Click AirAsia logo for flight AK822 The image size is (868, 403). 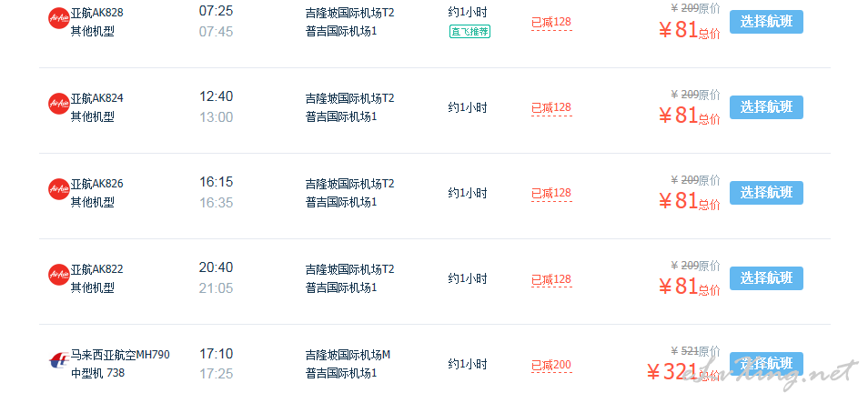pyautogui.click(x=58, y=275)
